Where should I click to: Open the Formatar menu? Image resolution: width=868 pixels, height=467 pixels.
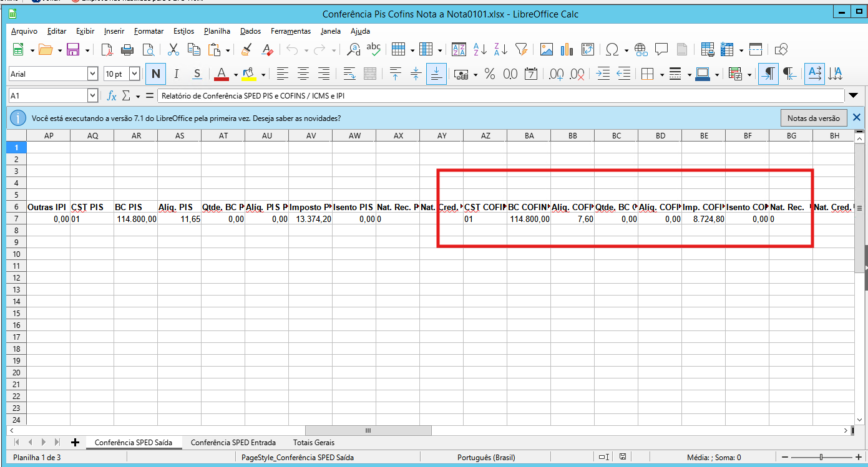tap(149, 31)
